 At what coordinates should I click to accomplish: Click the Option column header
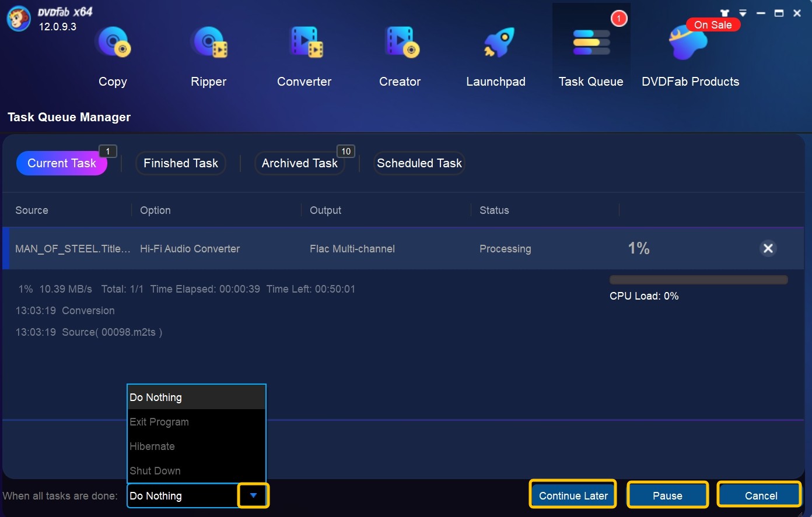click(x=155, y=210)
